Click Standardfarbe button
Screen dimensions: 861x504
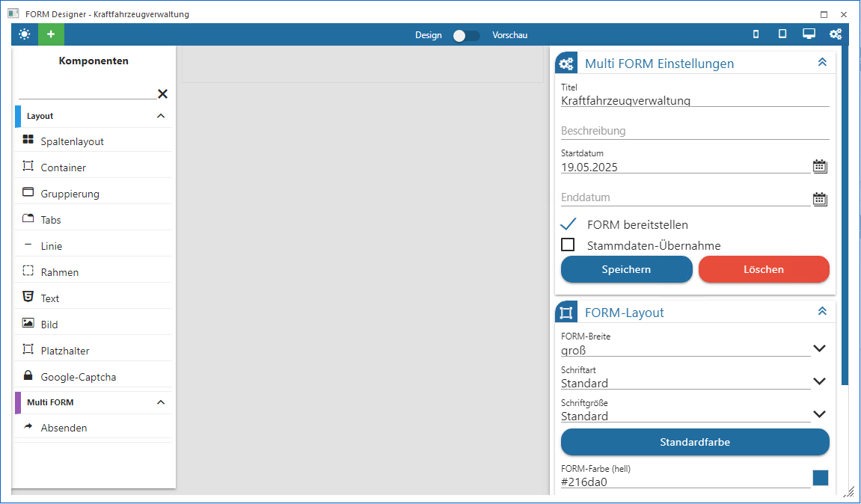(695, 442)
